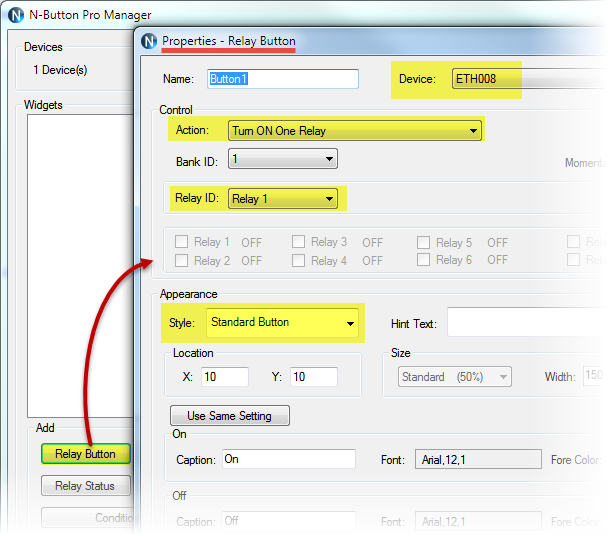Click the N-Button Pro Manager logo icon
The height and width of the screenshot is (536, 608).
(x=16, y=15)
